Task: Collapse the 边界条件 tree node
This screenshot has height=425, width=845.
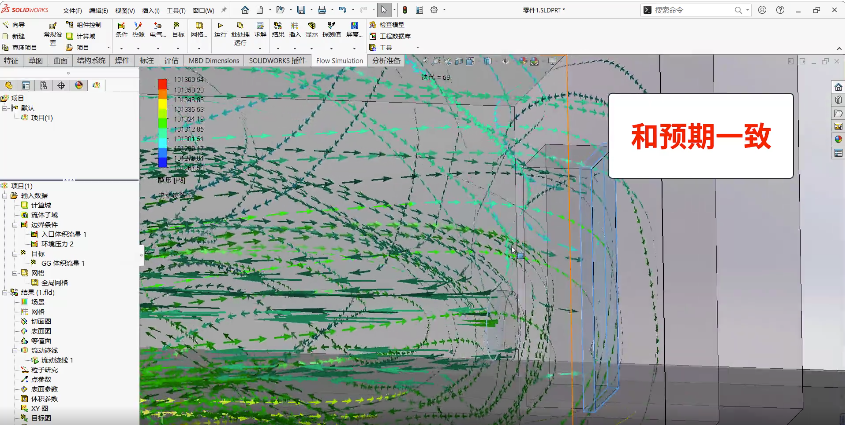Action: pyautogui.click(x=14, y=225)
